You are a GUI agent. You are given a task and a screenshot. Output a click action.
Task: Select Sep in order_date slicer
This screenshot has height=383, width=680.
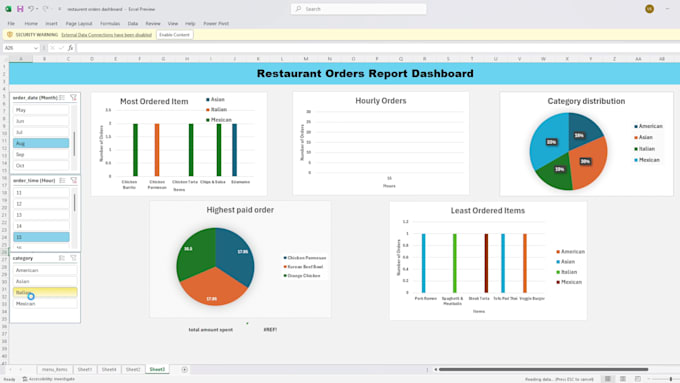pos(41,154)
